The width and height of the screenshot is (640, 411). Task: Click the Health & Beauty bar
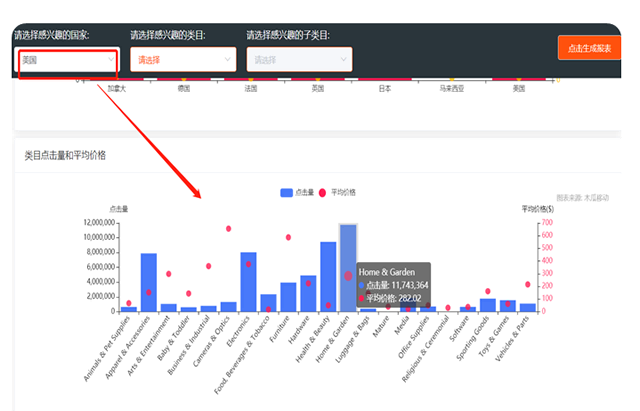(x=328, y=277)
